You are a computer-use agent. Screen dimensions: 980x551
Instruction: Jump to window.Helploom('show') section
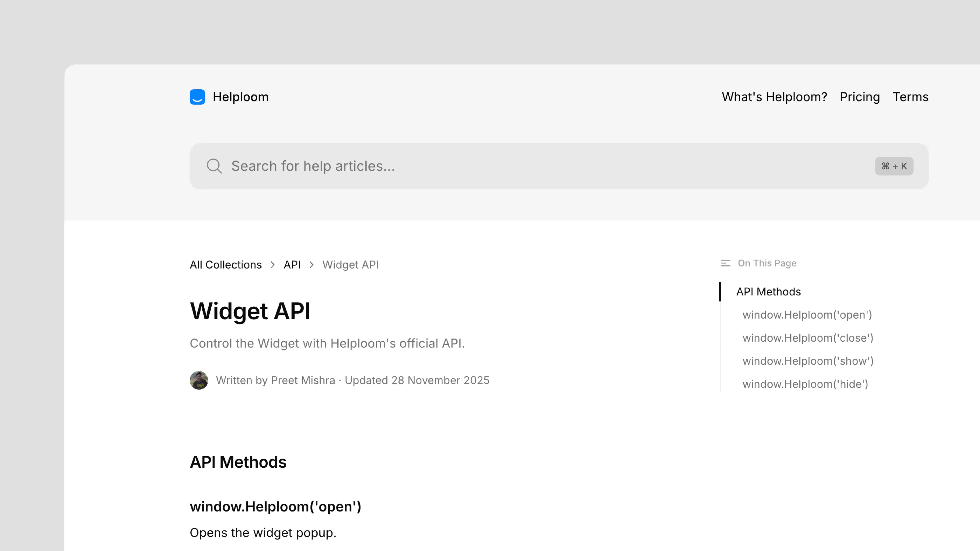point(808,361)
